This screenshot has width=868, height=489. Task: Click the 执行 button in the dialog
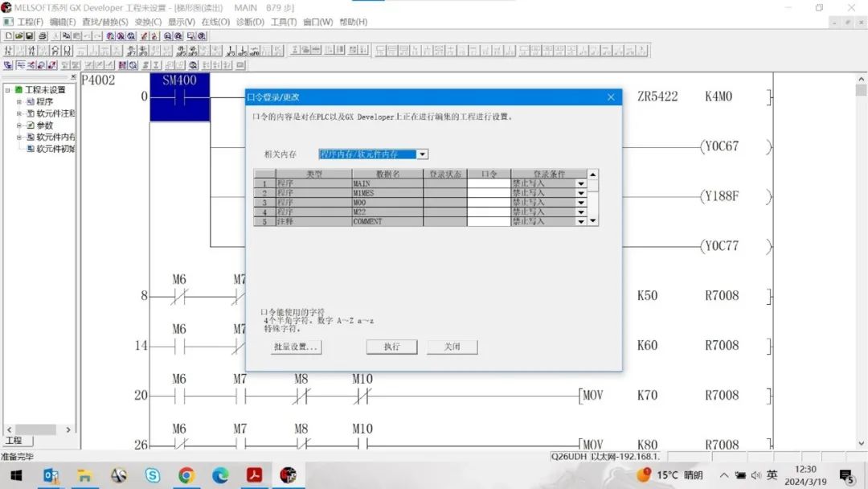[391, 347]
